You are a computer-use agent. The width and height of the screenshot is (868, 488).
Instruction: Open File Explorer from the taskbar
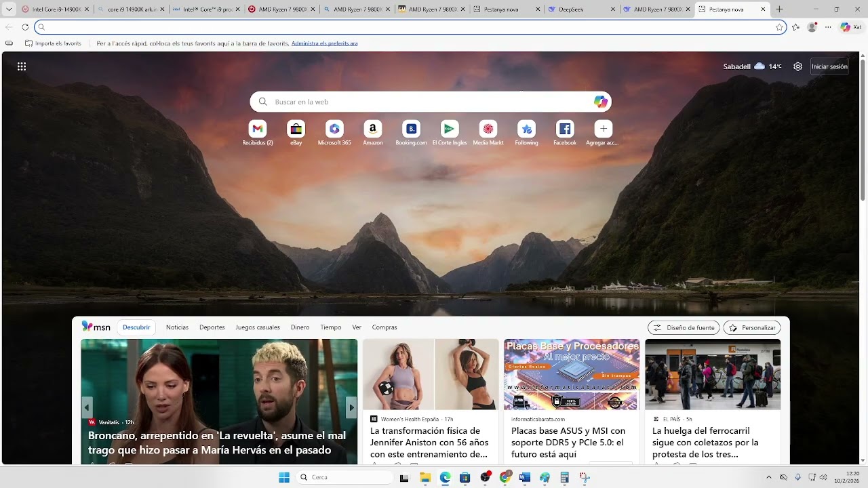point(425,477)
